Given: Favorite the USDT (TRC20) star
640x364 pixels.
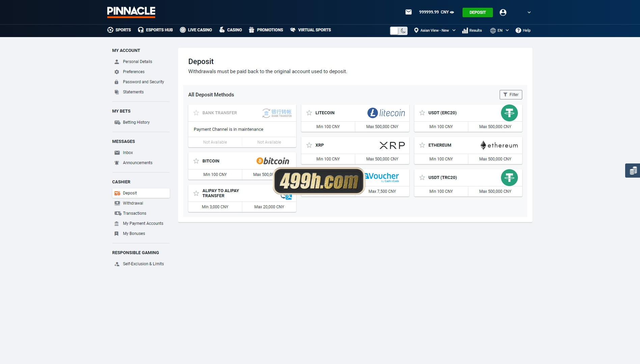Looking at the screenshot, I should click(x=422, y=178).
